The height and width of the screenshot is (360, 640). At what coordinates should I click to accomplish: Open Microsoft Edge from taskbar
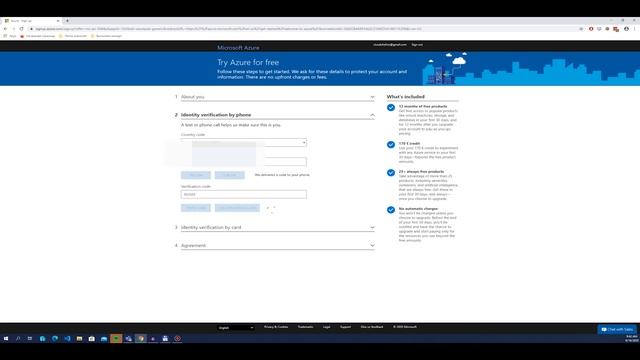(x=55, y=338)
